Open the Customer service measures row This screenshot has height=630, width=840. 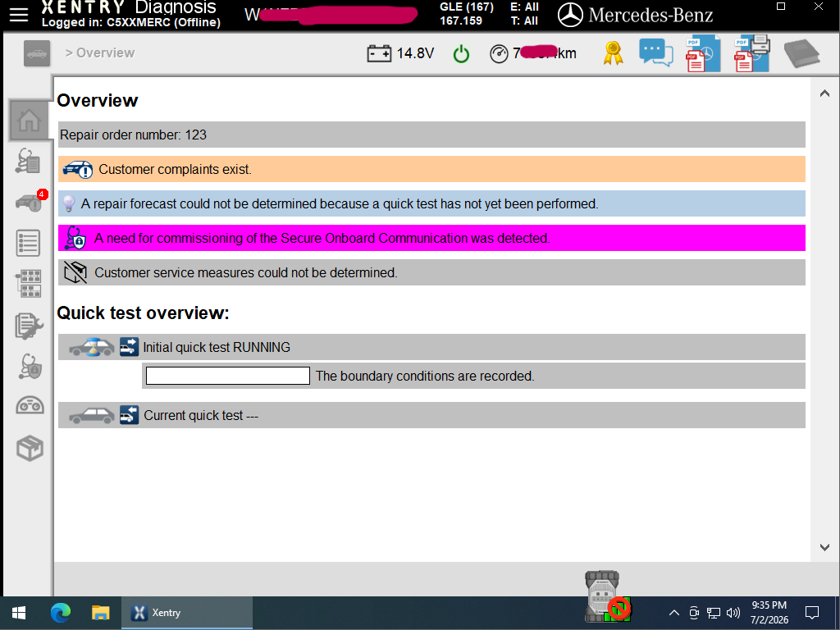click(x=431, y=272)
